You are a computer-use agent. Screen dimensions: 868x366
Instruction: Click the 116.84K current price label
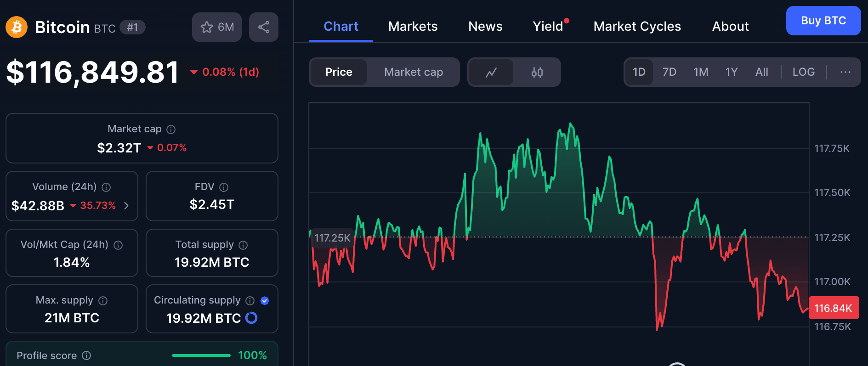pos(833,308)
